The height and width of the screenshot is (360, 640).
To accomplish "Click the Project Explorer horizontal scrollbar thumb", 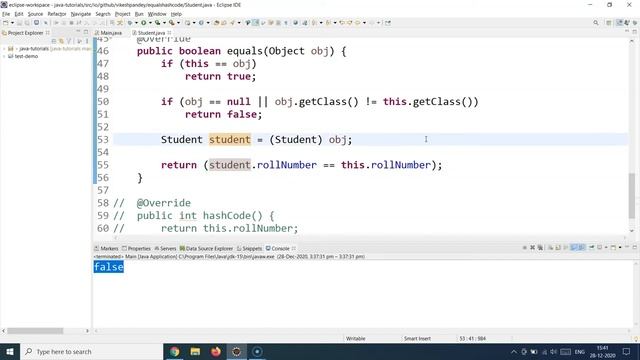I will pos(35,331).
